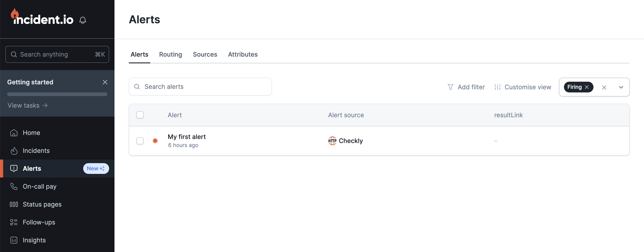This screenshot has height=252, width=644.
Task: Click the Home sidebar icon
Action: tap(14, 132)
